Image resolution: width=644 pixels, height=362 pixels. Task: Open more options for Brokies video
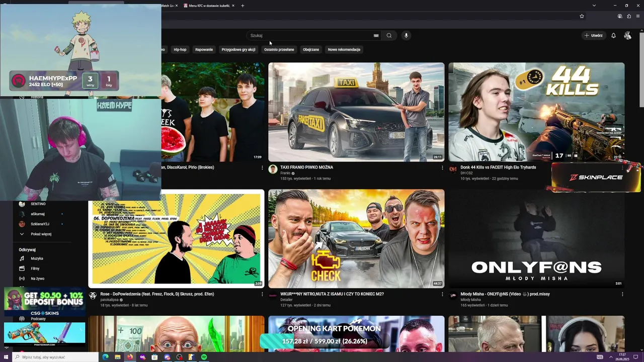point(262,167)
